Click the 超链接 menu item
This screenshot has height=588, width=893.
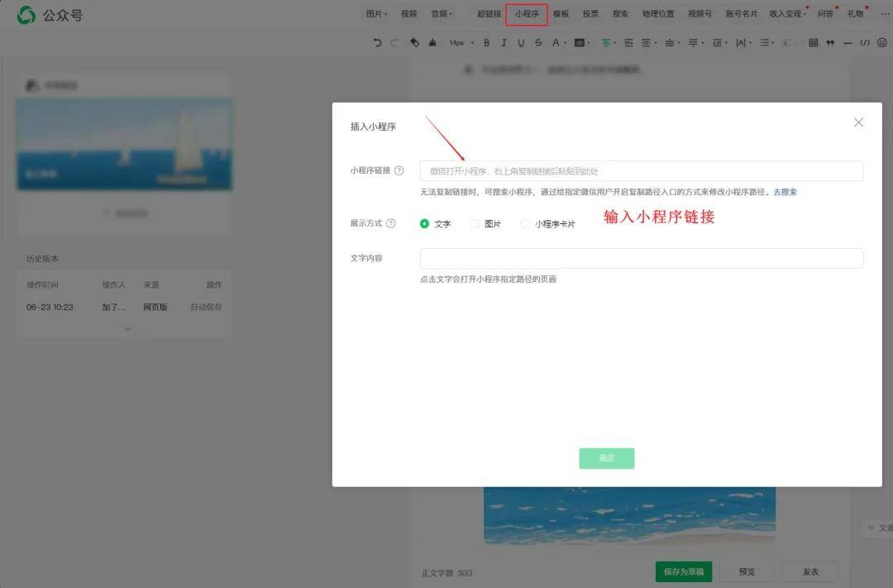(489, 14)
